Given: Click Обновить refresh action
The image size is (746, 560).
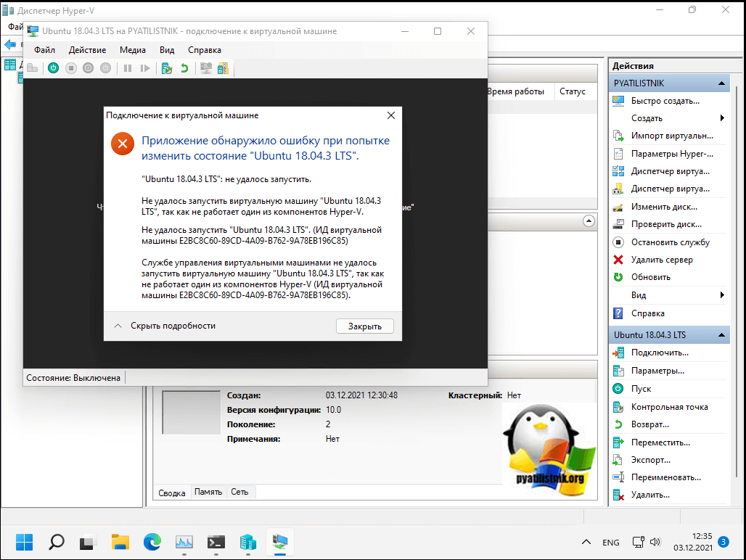Looking at the screenshot, I should tap(650, 277).
